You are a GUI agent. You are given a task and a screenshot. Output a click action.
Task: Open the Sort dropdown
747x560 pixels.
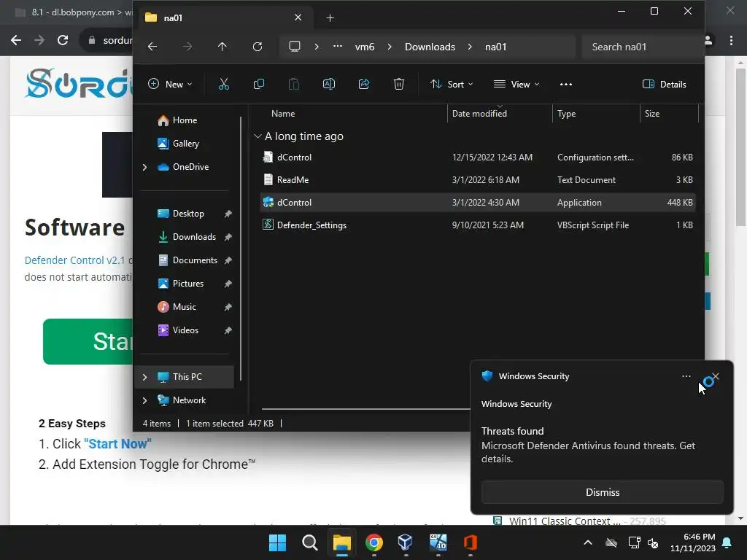[x=452, y=85]
